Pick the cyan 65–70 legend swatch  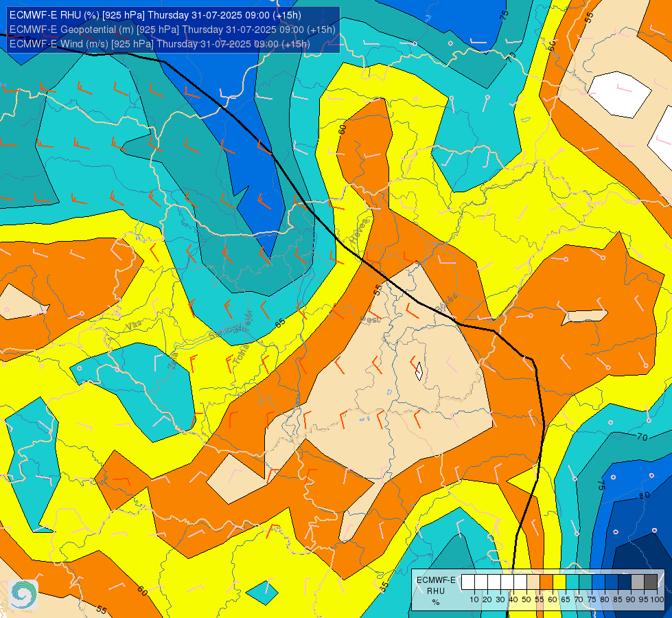pyautogui.click(x=572, y=582)
